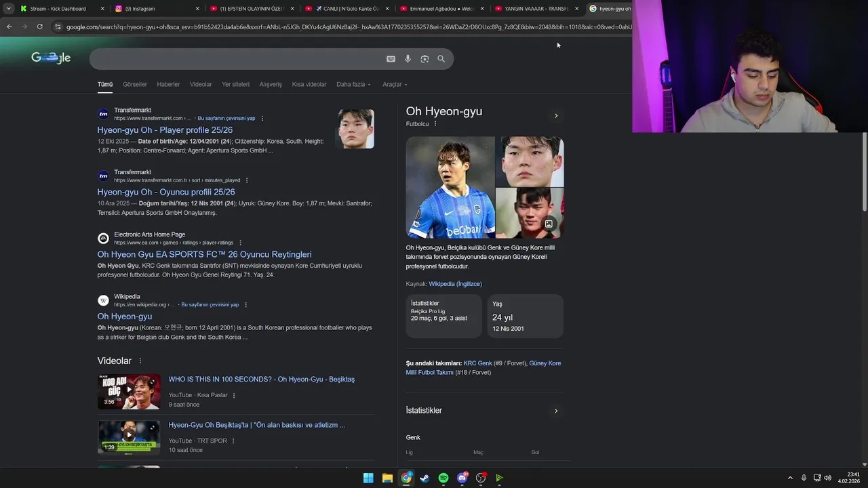Expand Oh Hyeon-gyu panel arrow
The width and height of the screenshot is (868, 488).
click(x=556, y=116)
